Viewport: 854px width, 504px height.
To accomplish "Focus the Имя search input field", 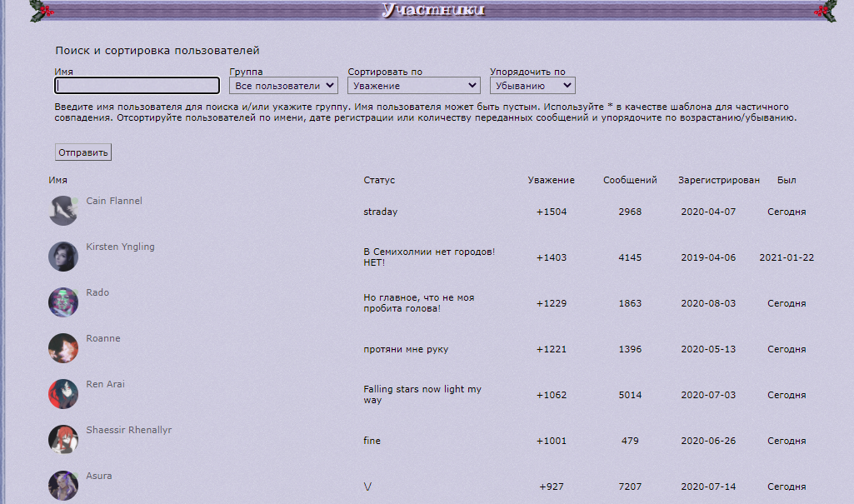I will point(137,86).
